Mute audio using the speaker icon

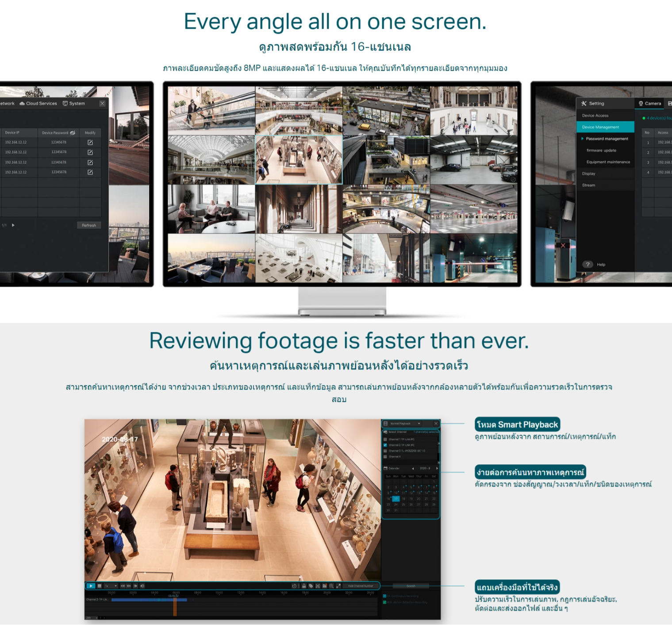[142, 586]
